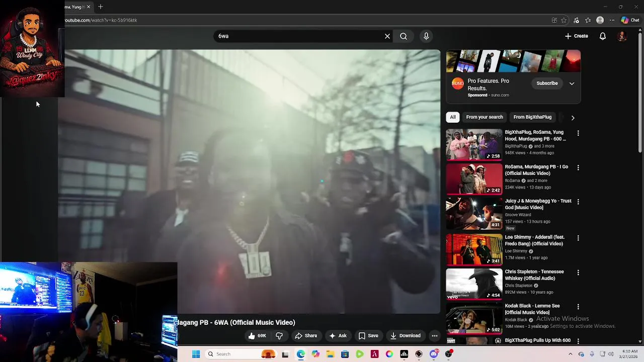Add page to favorites star icon

click(x=564, y=20)
